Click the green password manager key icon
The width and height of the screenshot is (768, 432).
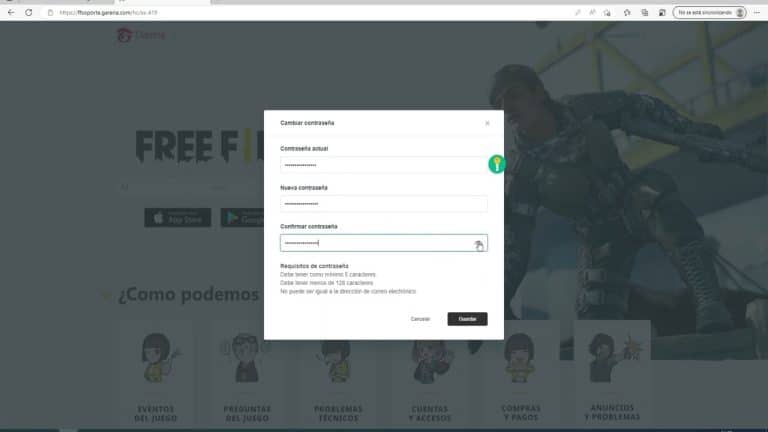click(497, 164)
